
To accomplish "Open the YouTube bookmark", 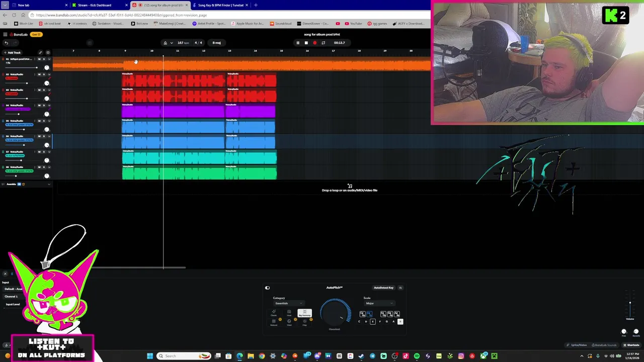I will pos(353,24).
